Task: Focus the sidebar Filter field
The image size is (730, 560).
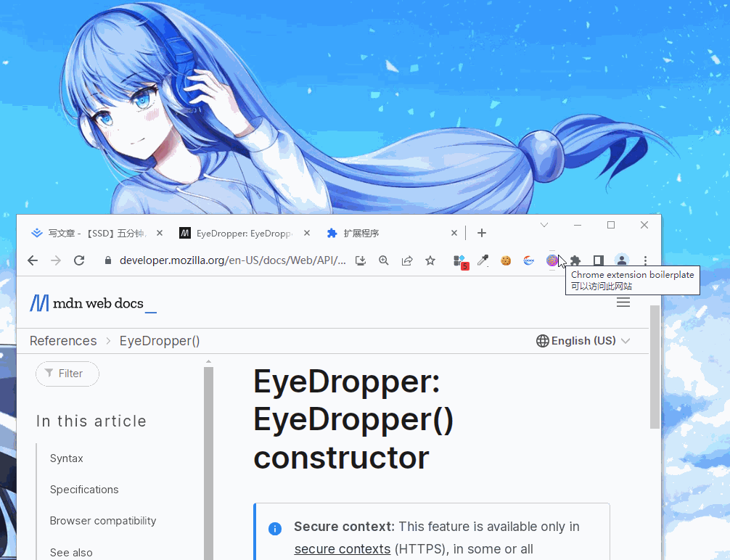Action: point(67,374)
